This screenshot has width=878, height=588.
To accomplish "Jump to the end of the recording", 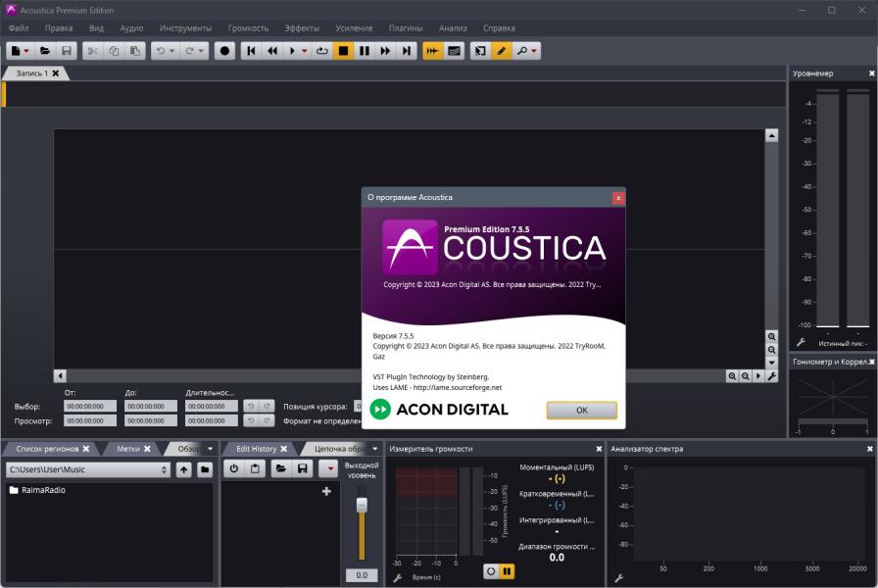I will click(407, 51).
